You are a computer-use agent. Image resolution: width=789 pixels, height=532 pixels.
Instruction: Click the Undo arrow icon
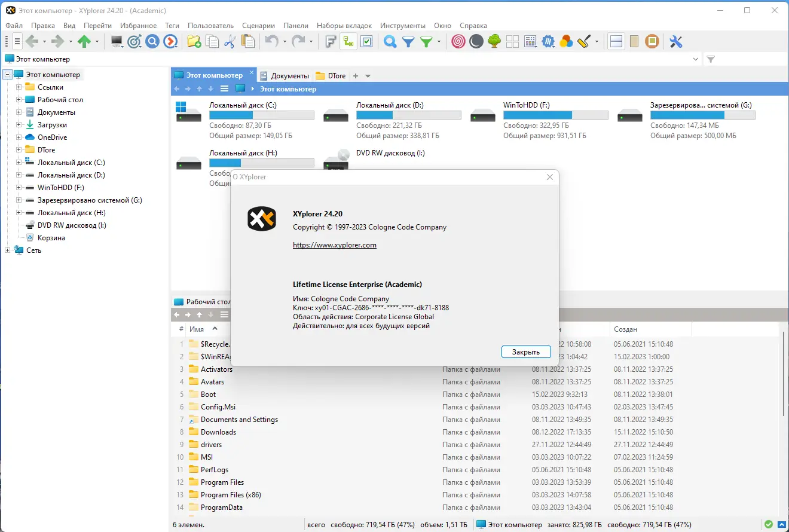click(272, 41)
